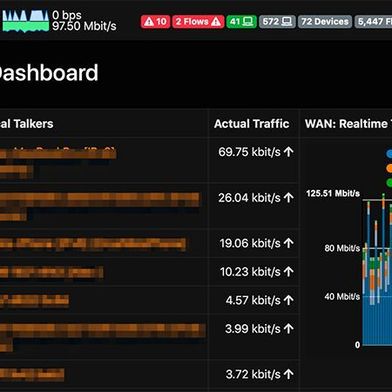Image resolution: width=392 pixels, height=392 pixels.
Task: Click the orange legend dot in WAN chart
Action: click(389, 168)
